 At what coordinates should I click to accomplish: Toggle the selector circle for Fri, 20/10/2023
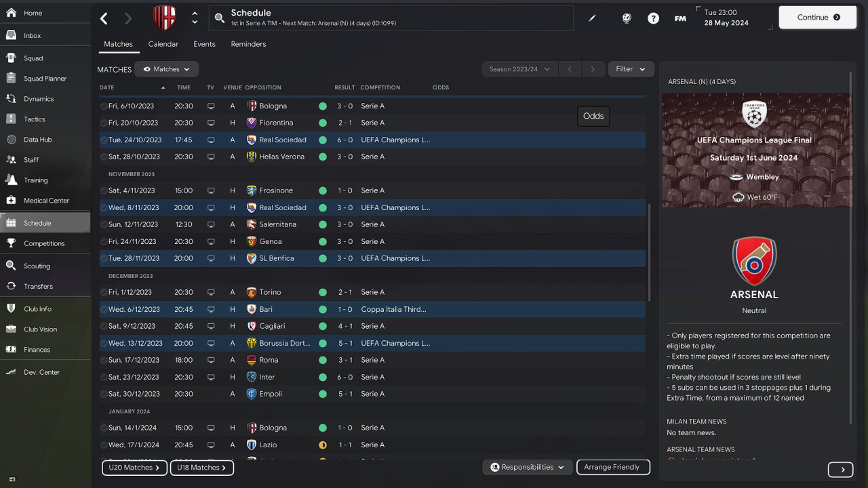(104, 123)
